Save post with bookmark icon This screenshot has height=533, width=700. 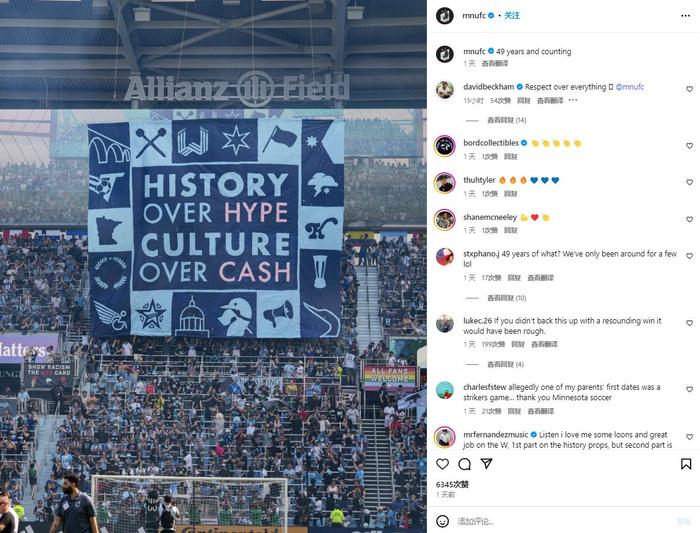coord(686,464)
